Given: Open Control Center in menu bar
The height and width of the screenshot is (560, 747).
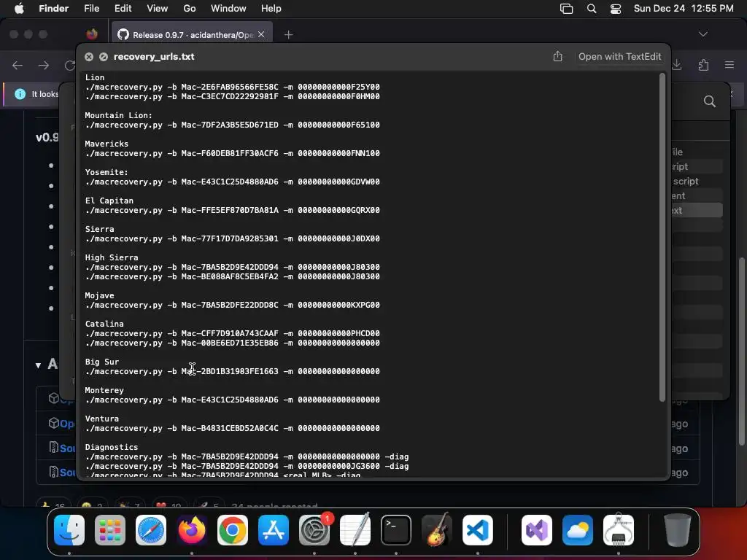Looking at the screenshot, I should pyautogui.click(x=616, y=9).
